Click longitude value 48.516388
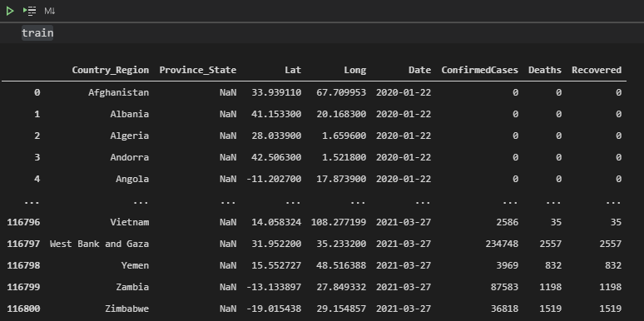This screenshot has height=321, width=644. click(341, 265)
